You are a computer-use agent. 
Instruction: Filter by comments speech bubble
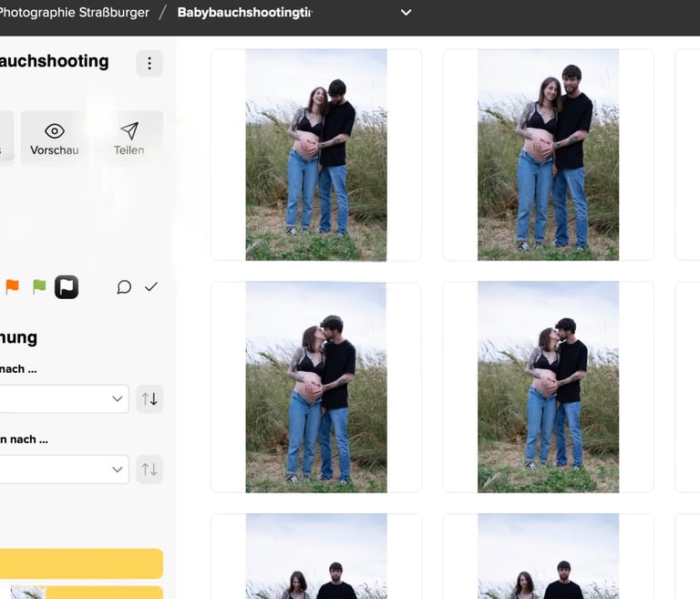[x=124, y=287]
